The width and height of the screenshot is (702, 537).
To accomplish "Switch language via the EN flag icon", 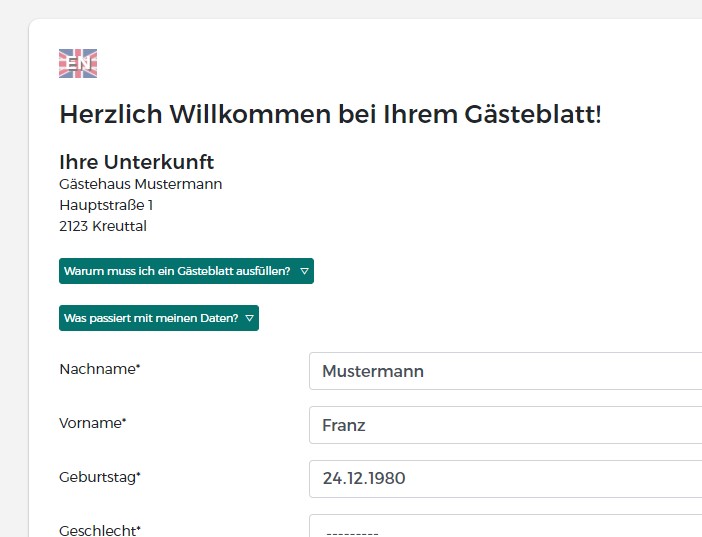I will [78, 63].
